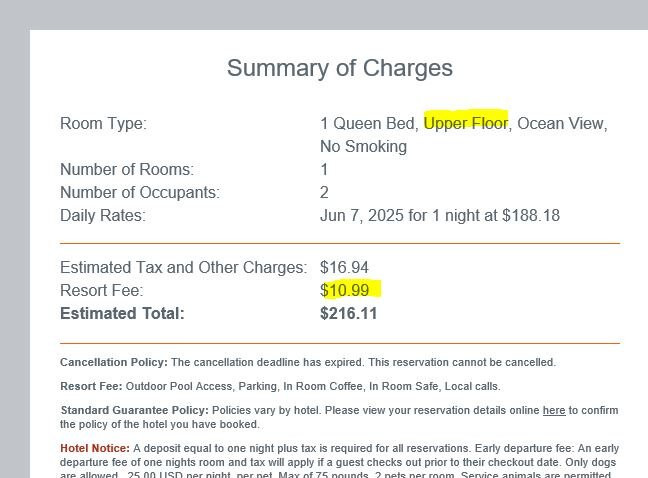648x478 pixels.
Task: Click the occupants value "2"
Action: 324,192
